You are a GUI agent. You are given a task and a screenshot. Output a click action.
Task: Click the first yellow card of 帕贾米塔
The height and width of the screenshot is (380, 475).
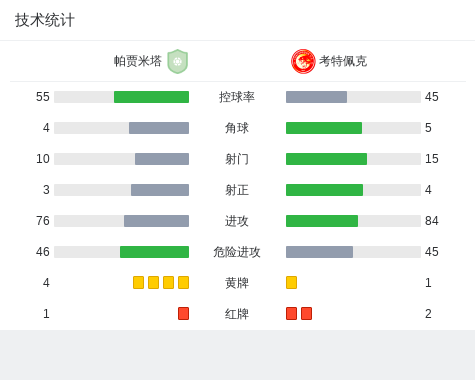[x=138, y=283]
